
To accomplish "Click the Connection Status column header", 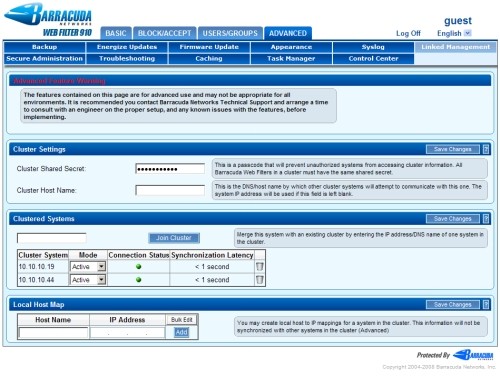I will (139, 255).
